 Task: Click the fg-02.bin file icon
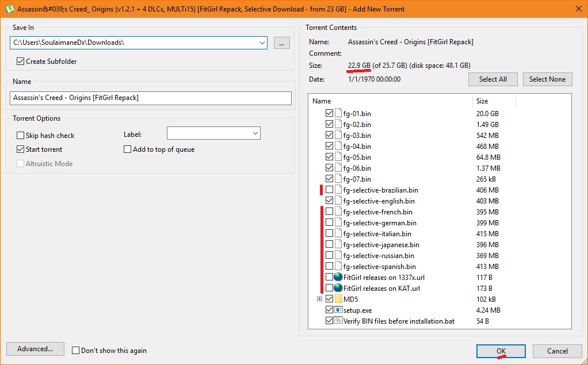338,124
